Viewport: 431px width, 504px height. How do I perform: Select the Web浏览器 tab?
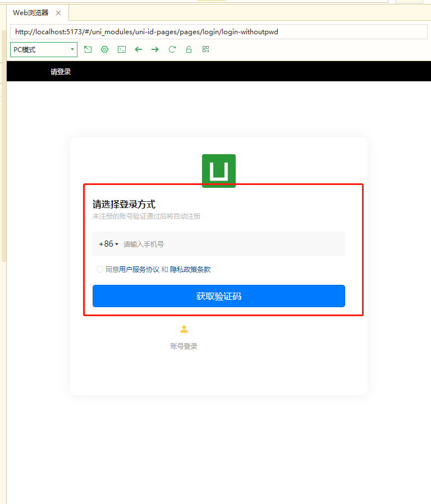31,12
